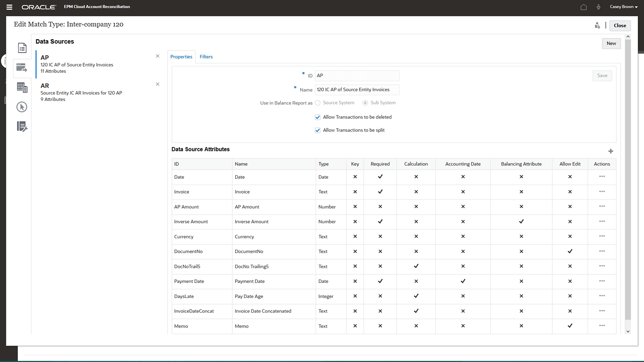Open Actions menu for Memo attribute
This screenshot has width=644, height=362.
[602, 326]
